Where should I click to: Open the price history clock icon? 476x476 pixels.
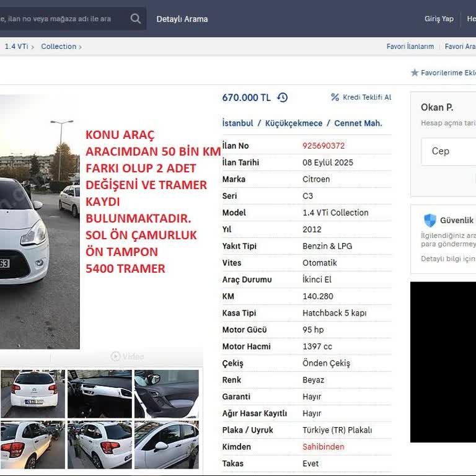(x=283, y=97)
